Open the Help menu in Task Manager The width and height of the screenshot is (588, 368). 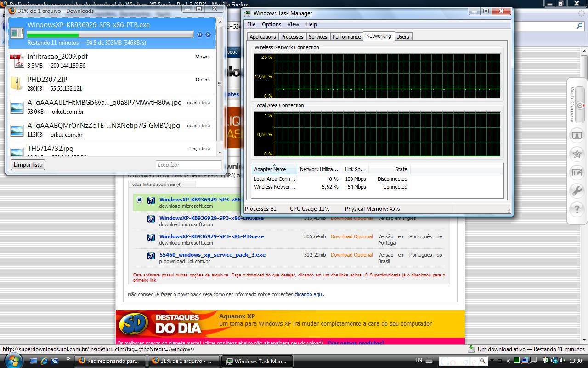point(311,24)
